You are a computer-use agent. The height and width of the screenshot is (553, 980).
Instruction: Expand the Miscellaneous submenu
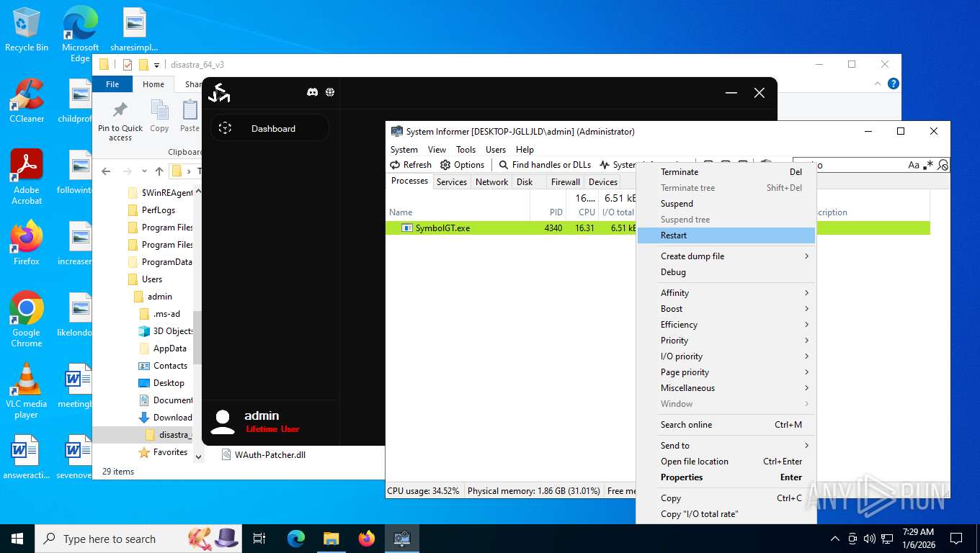726,388
